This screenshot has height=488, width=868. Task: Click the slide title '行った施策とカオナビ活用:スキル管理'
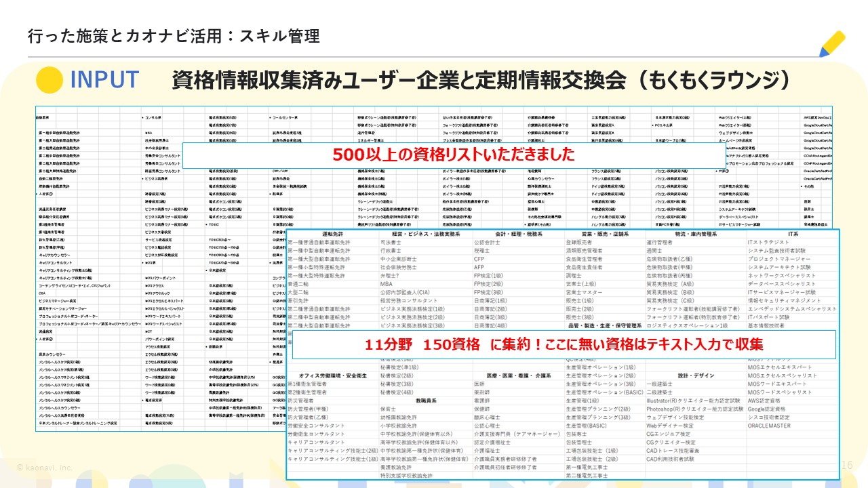174,36
